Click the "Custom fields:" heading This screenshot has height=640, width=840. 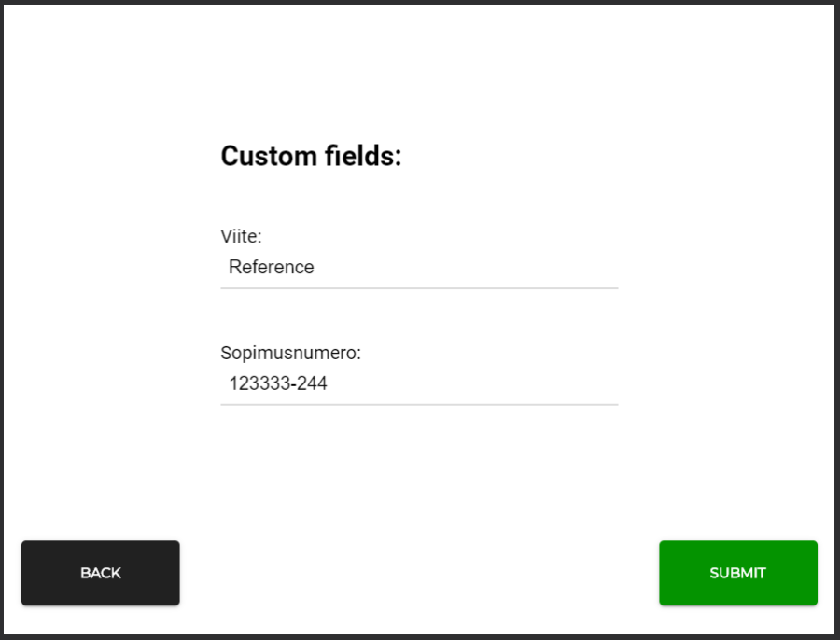pyautogui.click(x=311, y=156)
